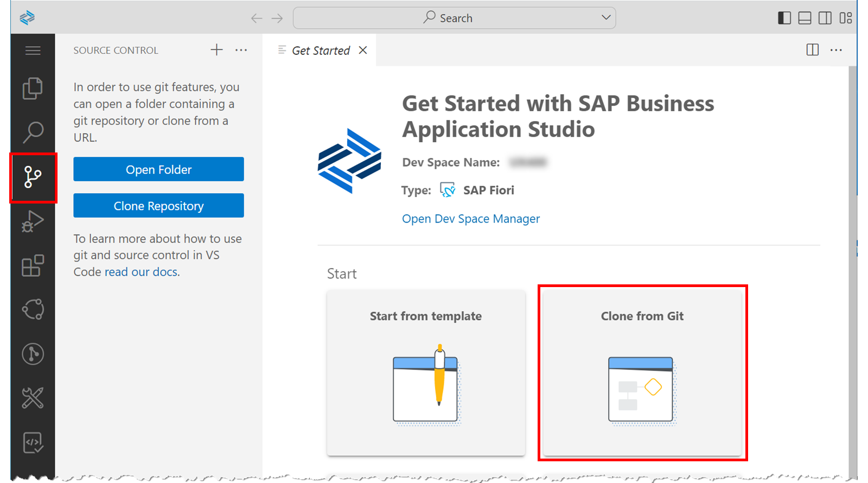Open the Source Control view
The image size is (868, 483).
pyautogui.click(x=33, y=177)
